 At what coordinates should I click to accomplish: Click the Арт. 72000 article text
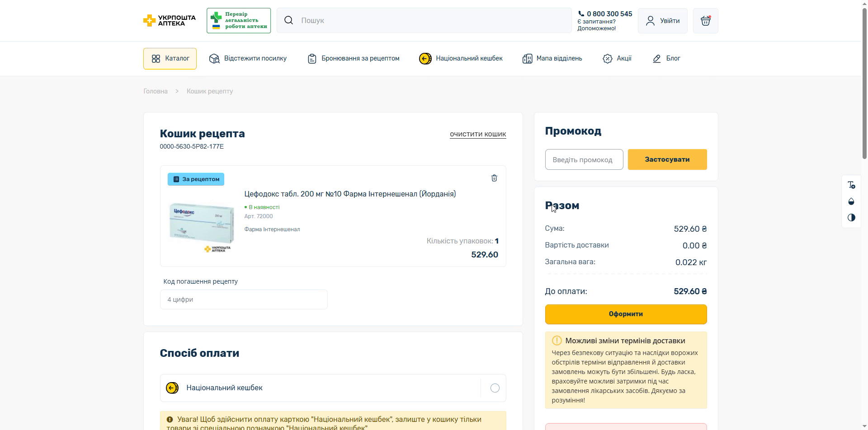click(259, 216)
